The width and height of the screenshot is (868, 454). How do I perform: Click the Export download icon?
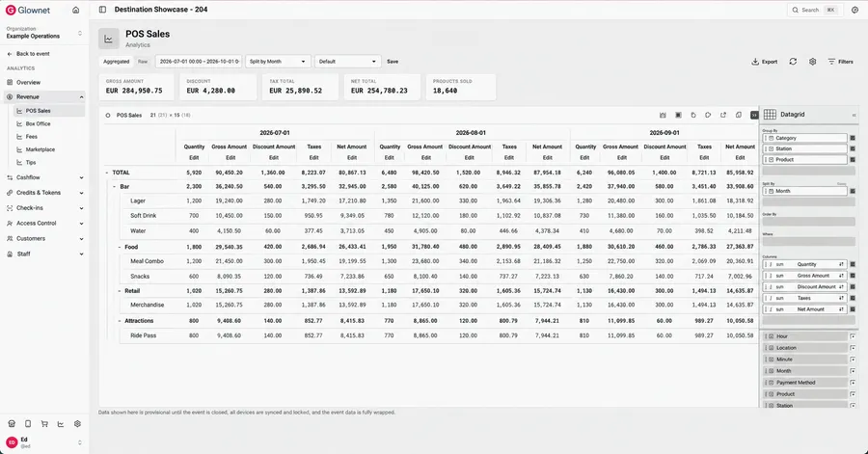[x=755, y=62]
